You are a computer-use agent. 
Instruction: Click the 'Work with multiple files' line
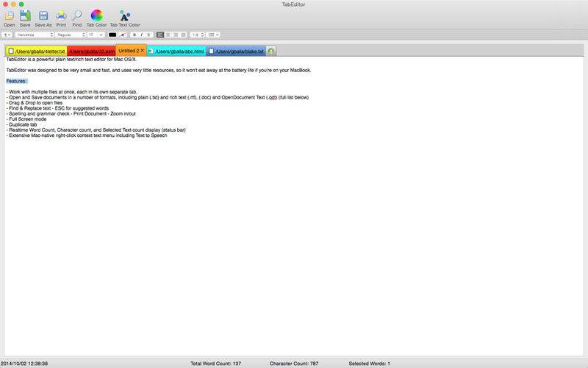(x=71, y=91)
